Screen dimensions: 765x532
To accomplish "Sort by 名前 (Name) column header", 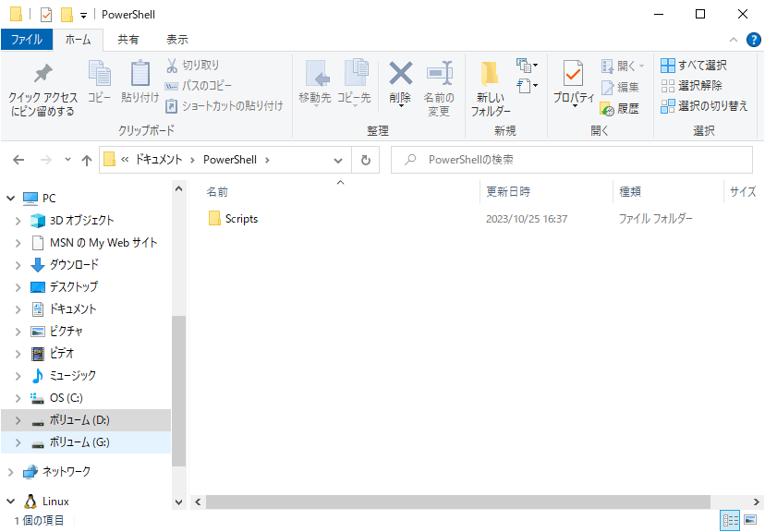I will (217, 191).
